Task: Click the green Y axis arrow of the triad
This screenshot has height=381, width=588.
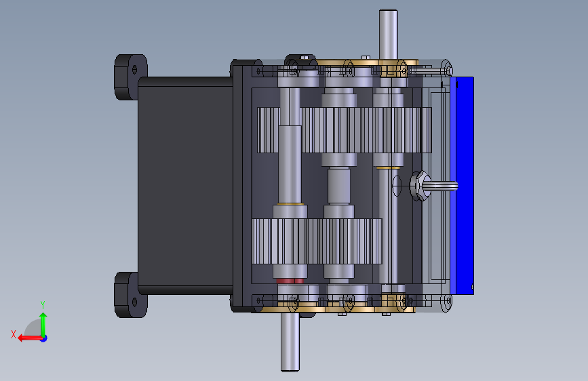Action: click(x=43, y=323)
